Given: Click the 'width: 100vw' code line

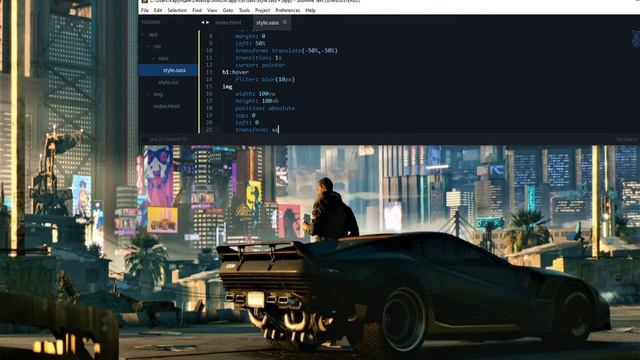Looking at the screenshot, I should coord(255,94).
